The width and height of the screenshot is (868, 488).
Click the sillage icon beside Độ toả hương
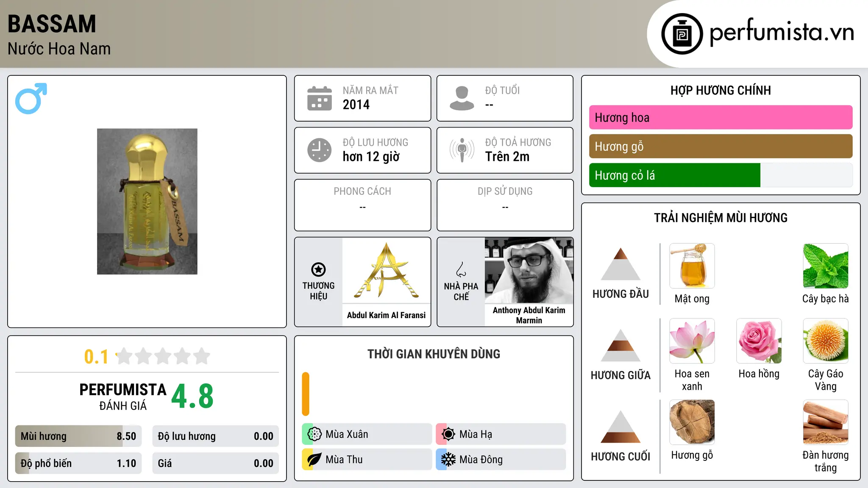[x=462, y=150]
